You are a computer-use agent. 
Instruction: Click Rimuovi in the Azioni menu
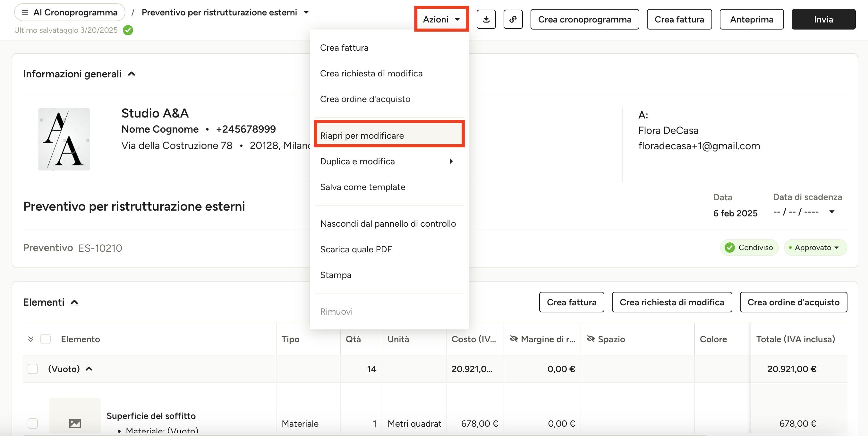[389, 311]
